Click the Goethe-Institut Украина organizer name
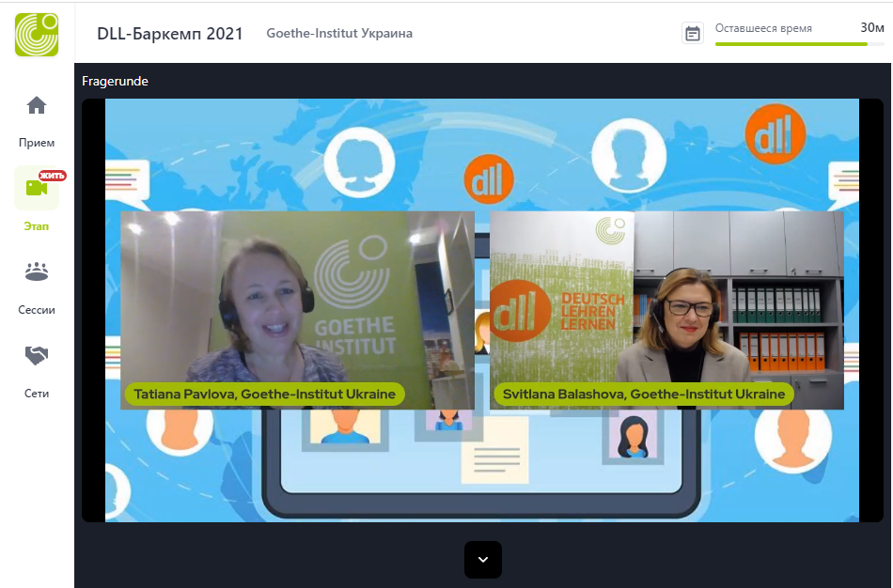The width and height of the screenshot is (893, 588). [x=339, y=34]
